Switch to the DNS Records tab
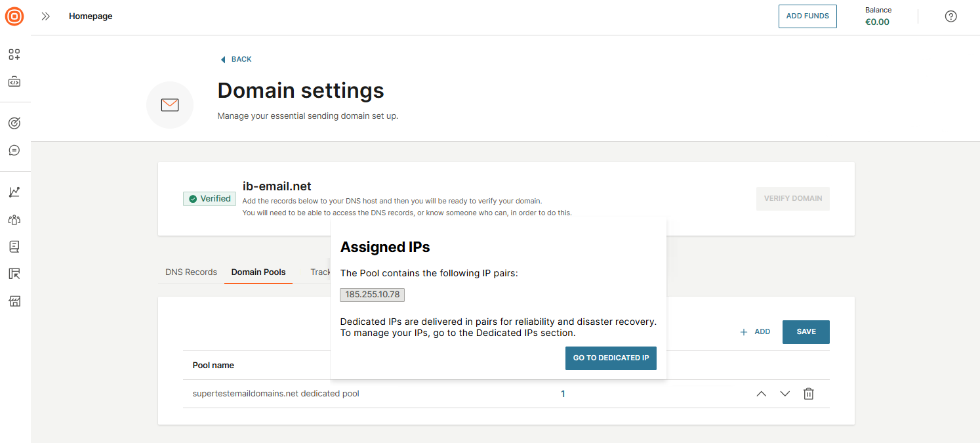This screenshot has height=443, width=980. click(190, 272)
